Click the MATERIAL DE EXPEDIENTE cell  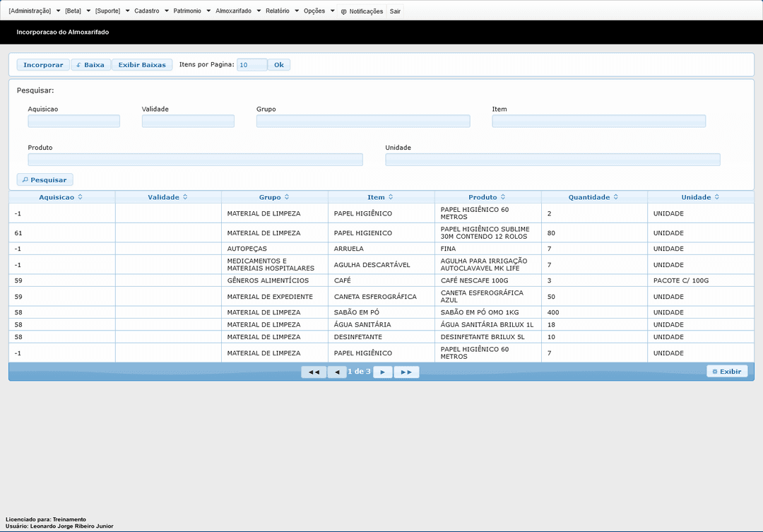click(275, 297)
